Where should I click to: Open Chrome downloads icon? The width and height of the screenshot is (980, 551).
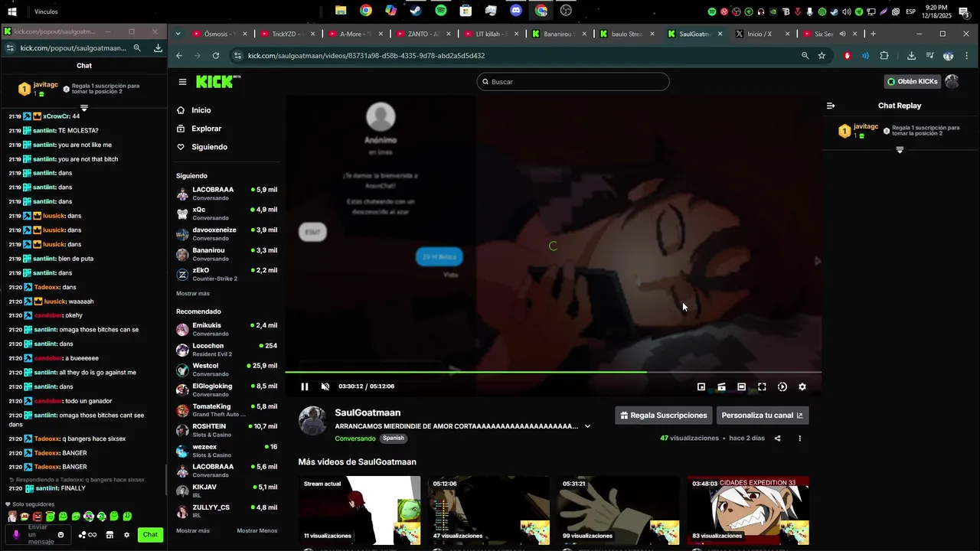pos(911,56)
